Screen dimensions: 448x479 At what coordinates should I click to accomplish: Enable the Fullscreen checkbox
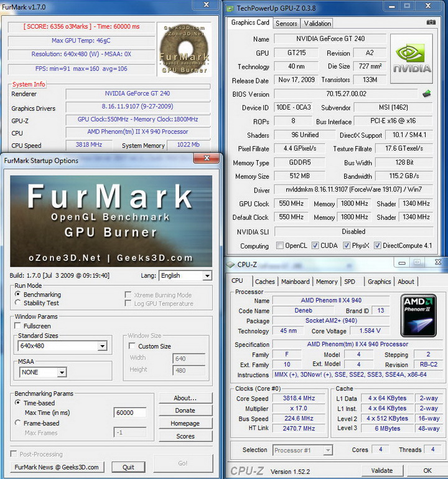point(17,326)
